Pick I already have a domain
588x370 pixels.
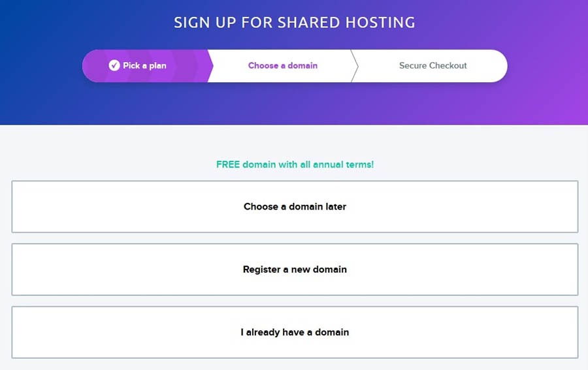tap(295, 333)
